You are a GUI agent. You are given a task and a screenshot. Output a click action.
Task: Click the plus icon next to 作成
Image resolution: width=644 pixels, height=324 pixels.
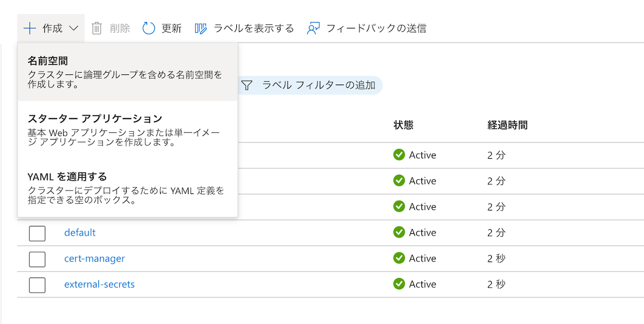30,28
